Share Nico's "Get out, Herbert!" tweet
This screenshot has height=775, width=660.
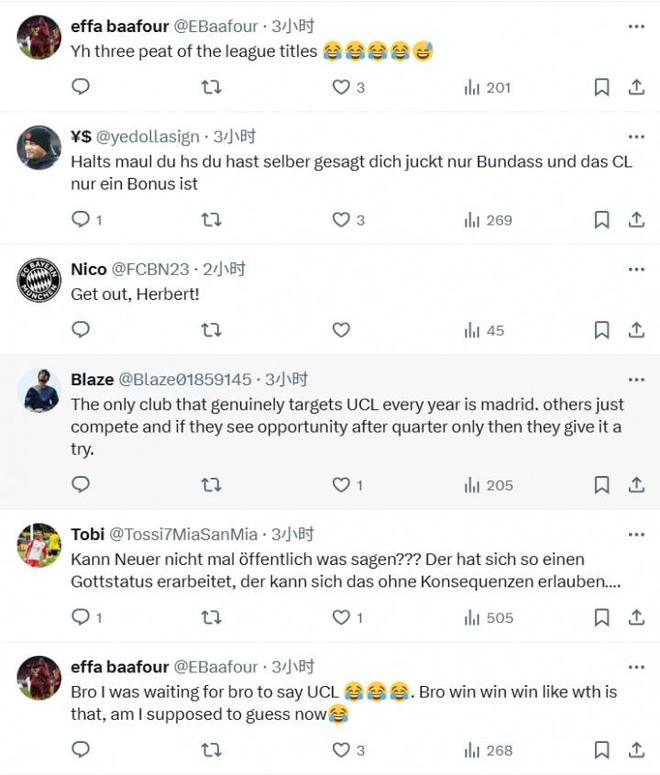pos(636,330)
